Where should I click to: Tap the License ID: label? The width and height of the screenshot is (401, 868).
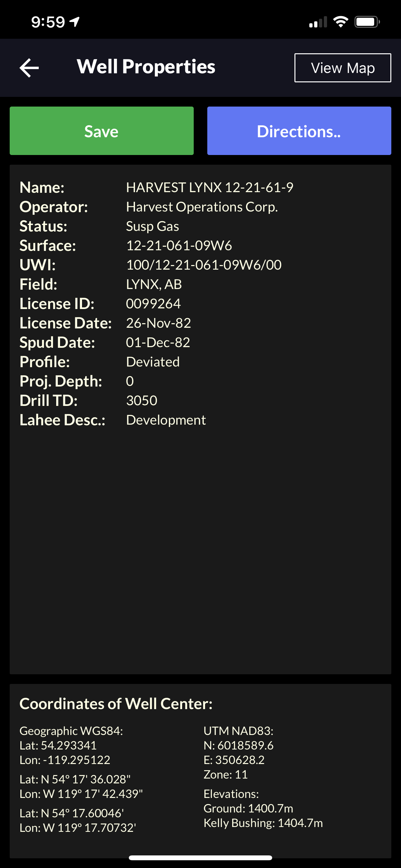[x=57, y=304]
